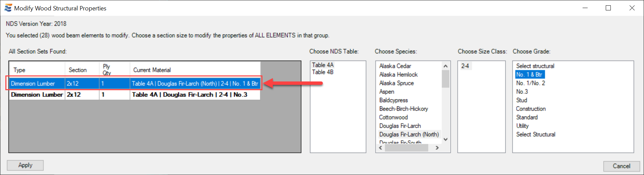Screen dimensions: 644x175
Task: Select the Dimension Lumber row with No.3 material
Action: click(135, 95)
